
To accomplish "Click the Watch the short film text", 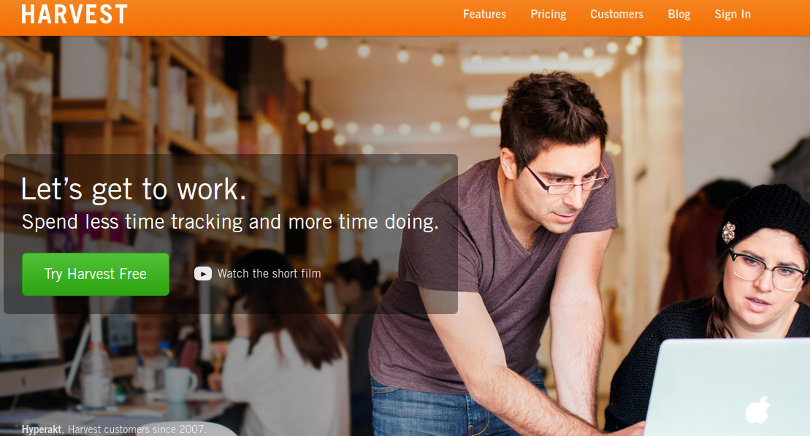I will 269,274.
